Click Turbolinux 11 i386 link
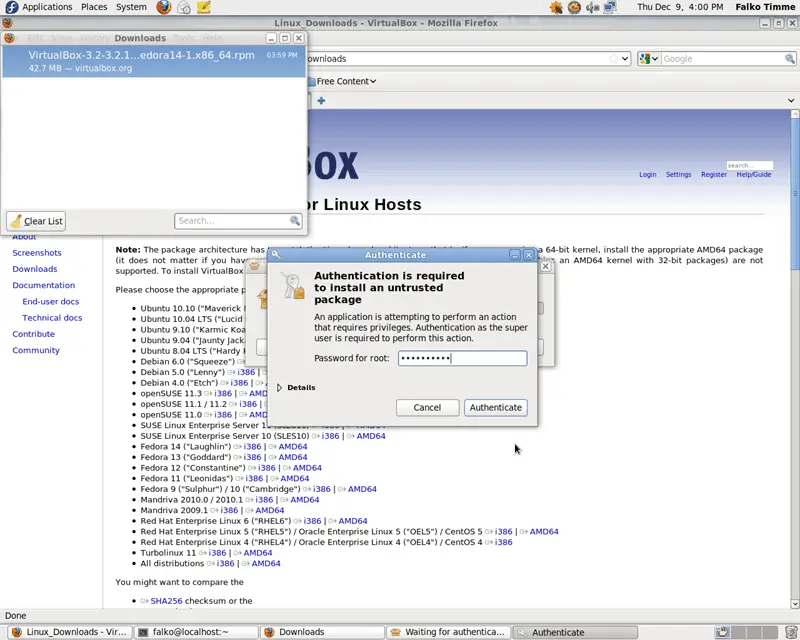Image resolution: width=800 pixels, height=640 pixels. pyautogui.click(x=217, y=553)
